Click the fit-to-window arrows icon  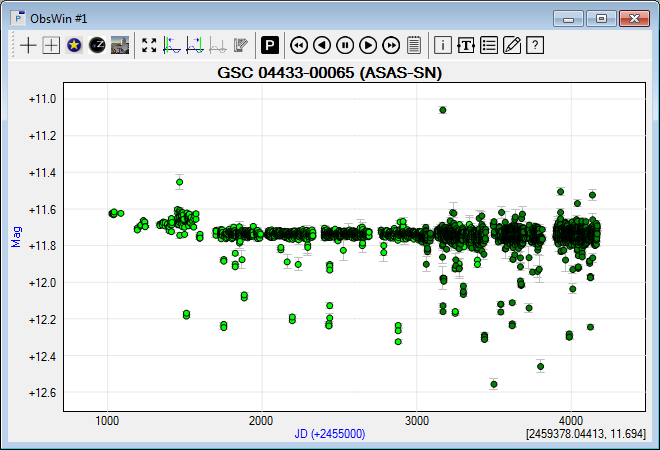(149, 45)
